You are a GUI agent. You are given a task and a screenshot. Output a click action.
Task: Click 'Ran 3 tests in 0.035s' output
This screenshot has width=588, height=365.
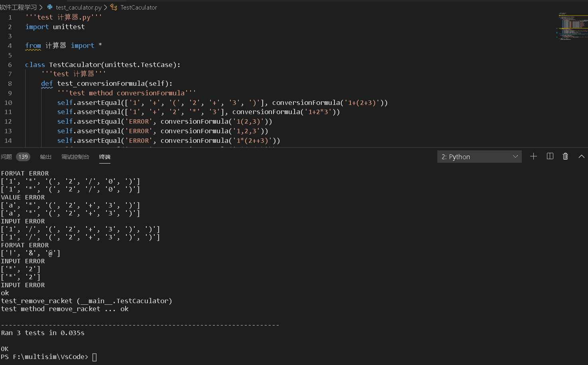(43, 333)
